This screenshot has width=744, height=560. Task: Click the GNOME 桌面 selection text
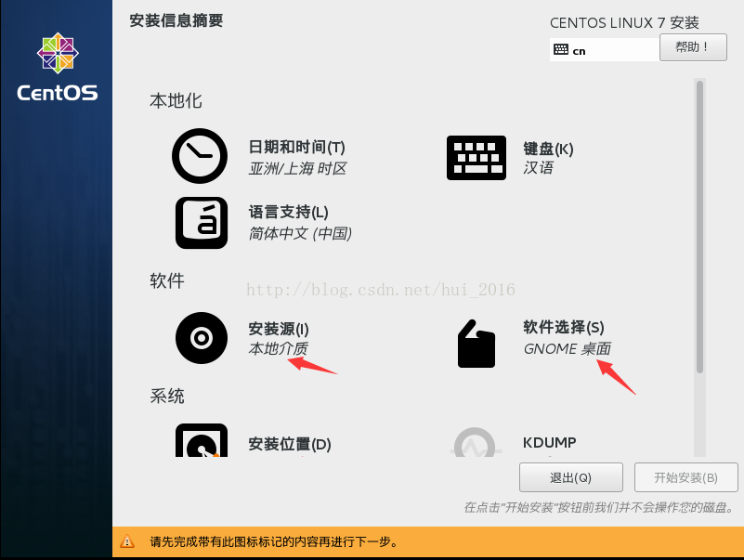point(567,349)
